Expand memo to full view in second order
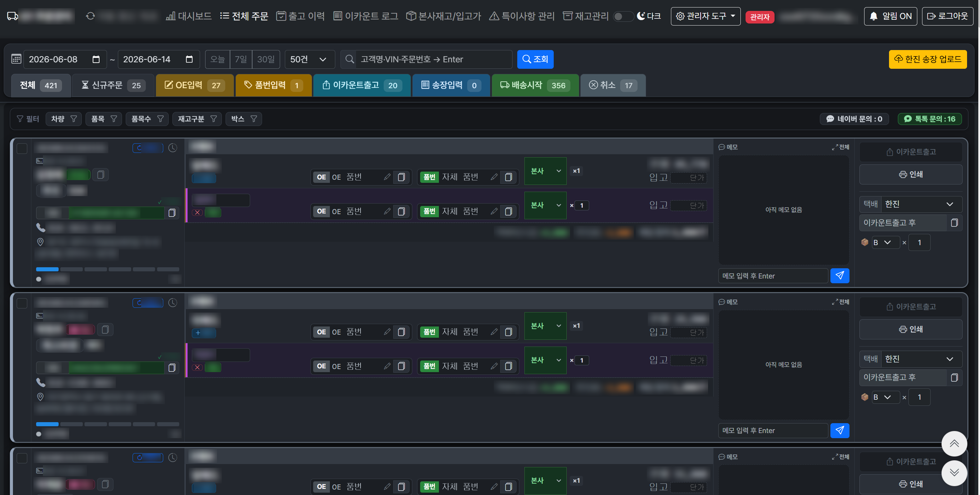The height and width of the screenshot is (495, 980). click(840, 302)
